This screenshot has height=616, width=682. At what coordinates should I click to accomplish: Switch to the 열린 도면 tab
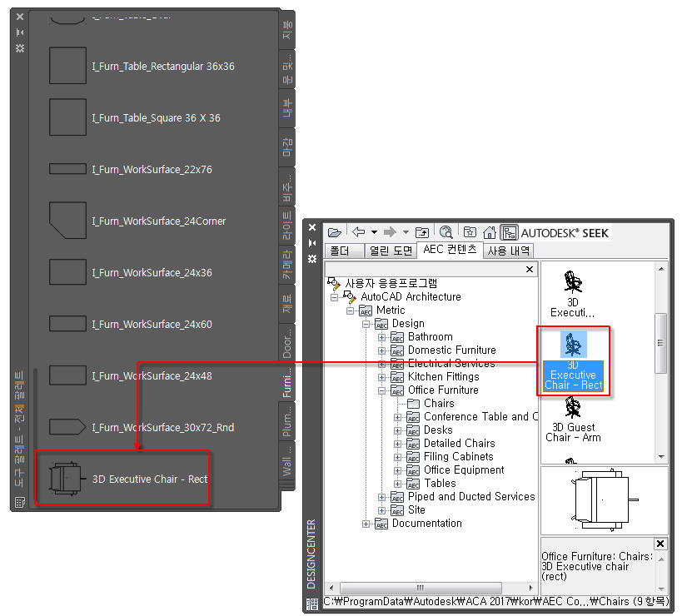(x=391, y=251)
